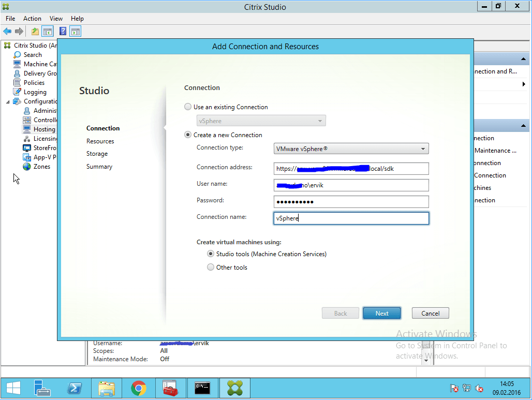This screenshot has width=532, height=400.
Task: Switch to Citrix Studio taskbar icon
Action: pos(235,388)
